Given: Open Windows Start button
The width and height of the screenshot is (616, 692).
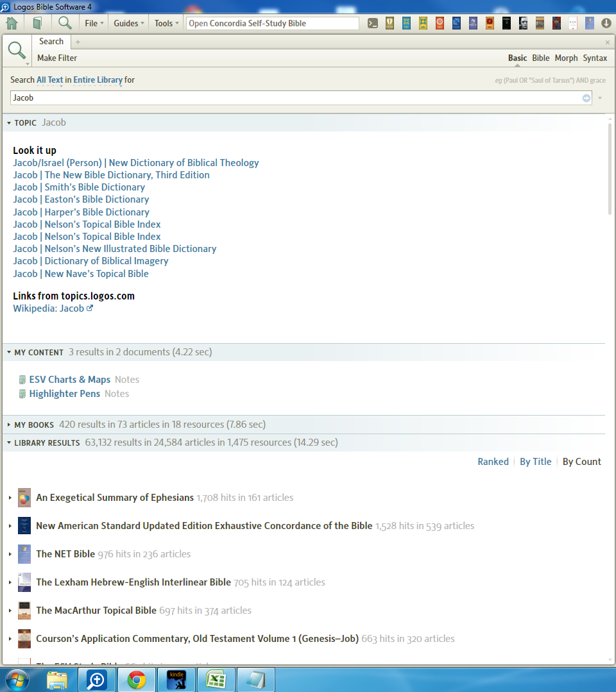Looking at the screenshot, I should pos(16,680).
